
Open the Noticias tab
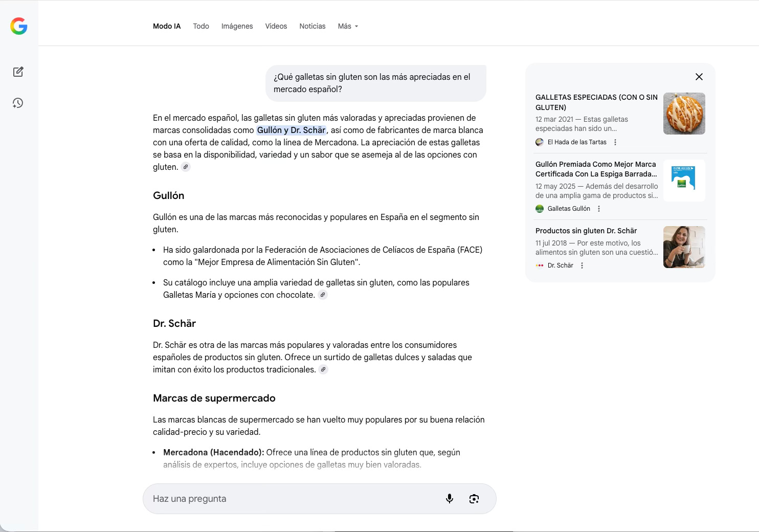pos(312,26)
